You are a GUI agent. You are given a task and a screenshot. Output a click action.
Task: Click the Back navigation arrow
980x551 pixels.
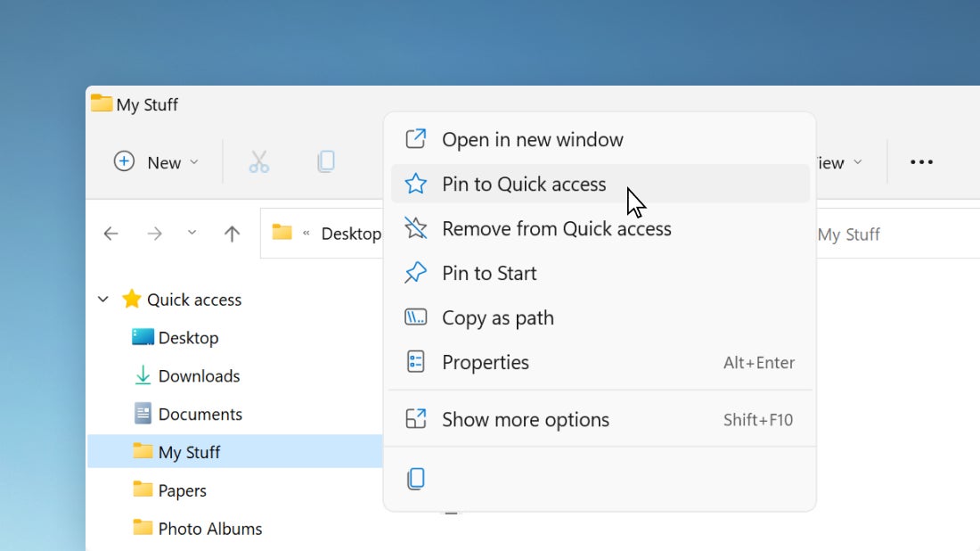pyautogui.click(x=110, y=234)
